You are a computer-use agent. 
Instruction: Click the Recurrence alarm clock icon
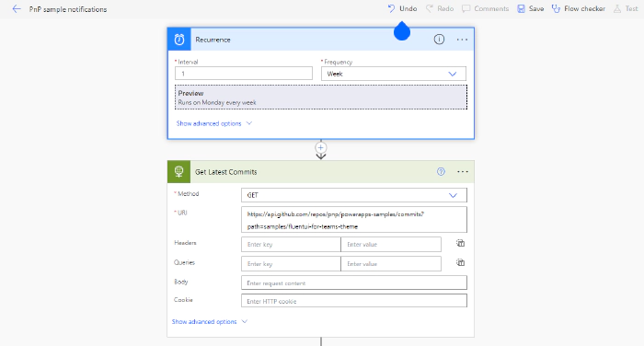pyautogui.click(x=179, y=40)
